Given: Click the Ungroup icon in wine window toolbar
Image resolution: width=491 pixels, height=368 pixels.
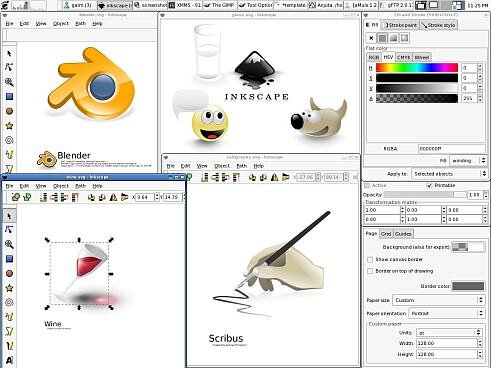Looking at the screenshot, I should (x=27, y=197).
